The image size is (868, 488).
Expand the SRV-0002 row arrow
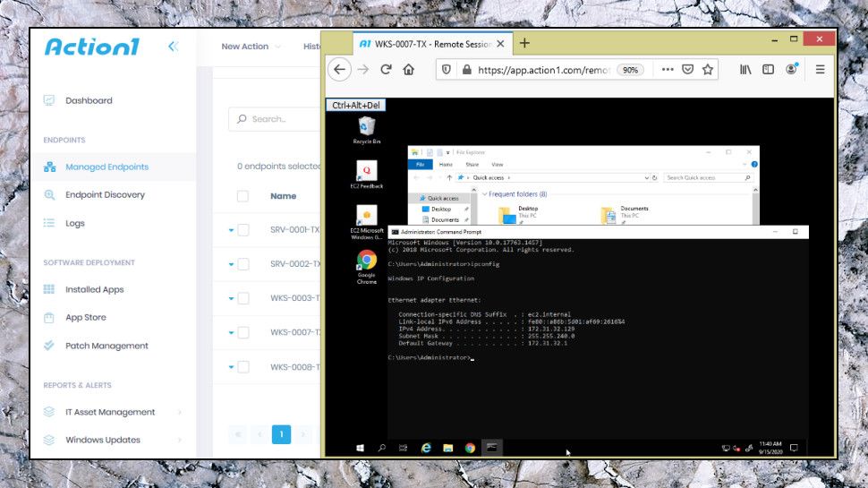[x=231, y=264]
